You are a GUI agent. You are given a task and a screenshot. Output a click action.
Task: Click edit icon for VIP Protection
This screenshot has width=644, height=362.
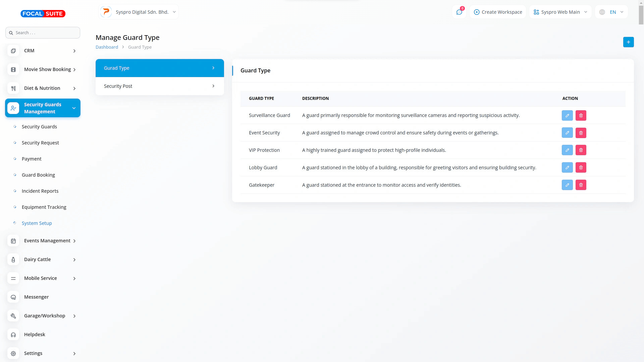pyautogui.click(x=567, y=150)
